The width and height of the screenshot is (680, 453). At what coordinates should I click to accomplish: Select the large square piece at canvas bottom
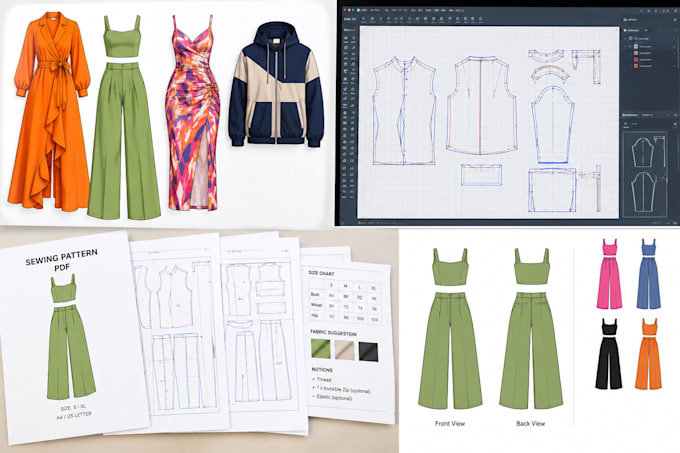coord(552,191)
